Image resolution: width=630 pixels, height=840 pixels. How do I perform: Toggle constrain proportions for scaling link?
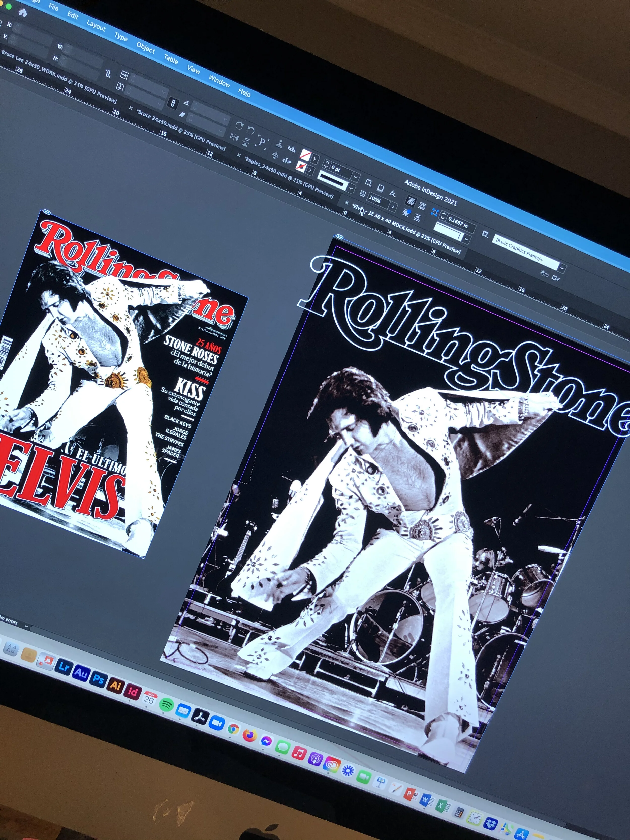tap(173, 103)
